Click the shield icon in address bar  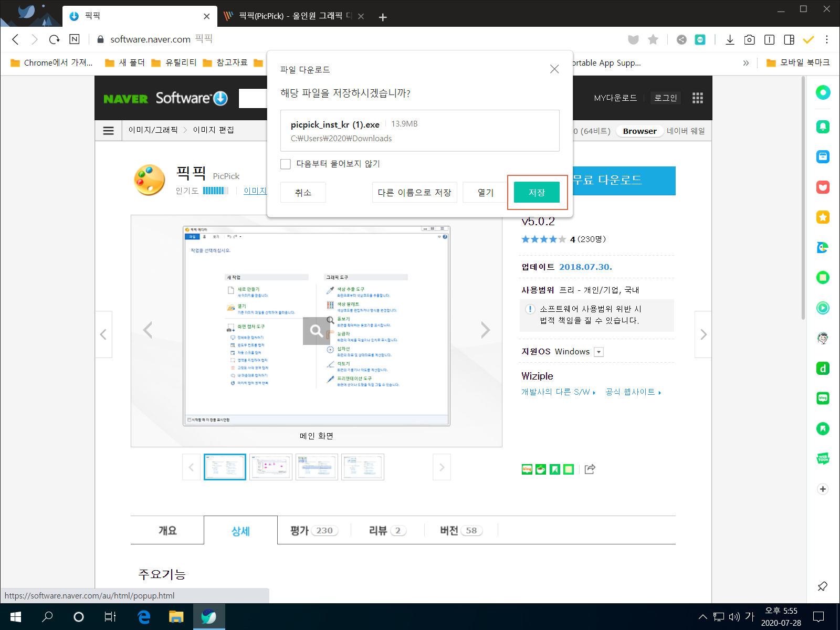pos(634,39)
